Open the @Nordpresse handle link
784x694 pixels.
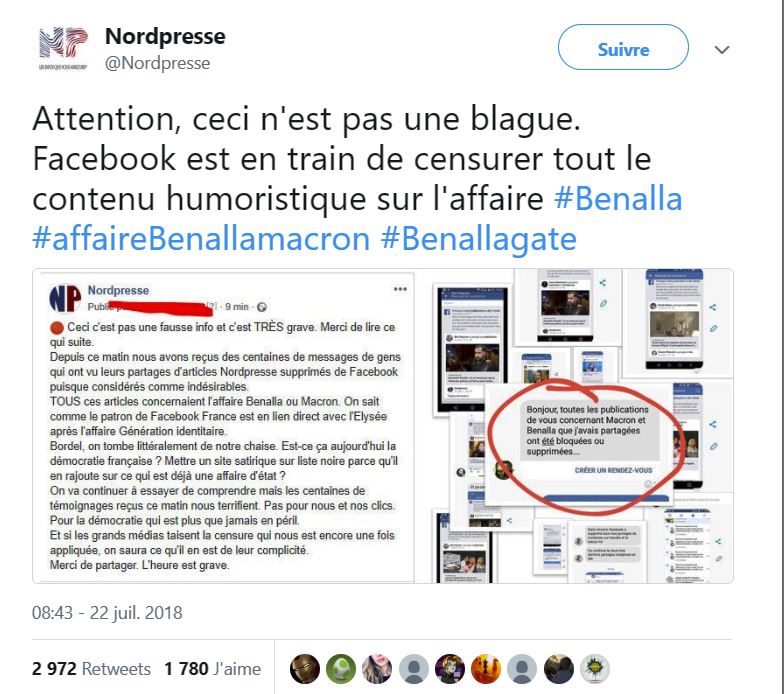[x=158, y=64]
